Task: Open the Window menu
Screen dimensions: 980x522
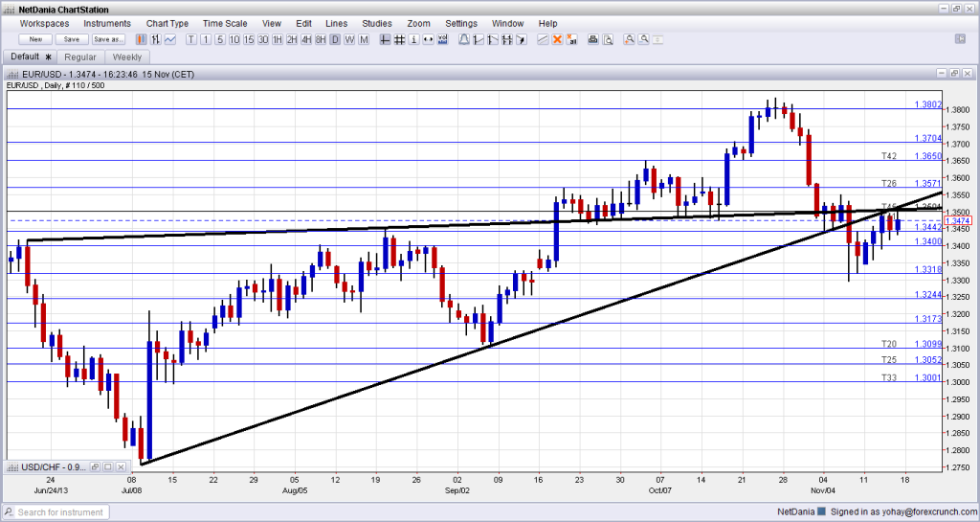Action: 507,23
